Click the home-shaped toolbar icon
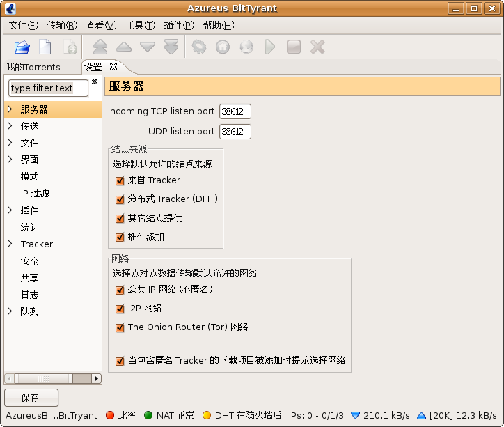Screen dimensions: 504x427 click(x=223, y=47)
